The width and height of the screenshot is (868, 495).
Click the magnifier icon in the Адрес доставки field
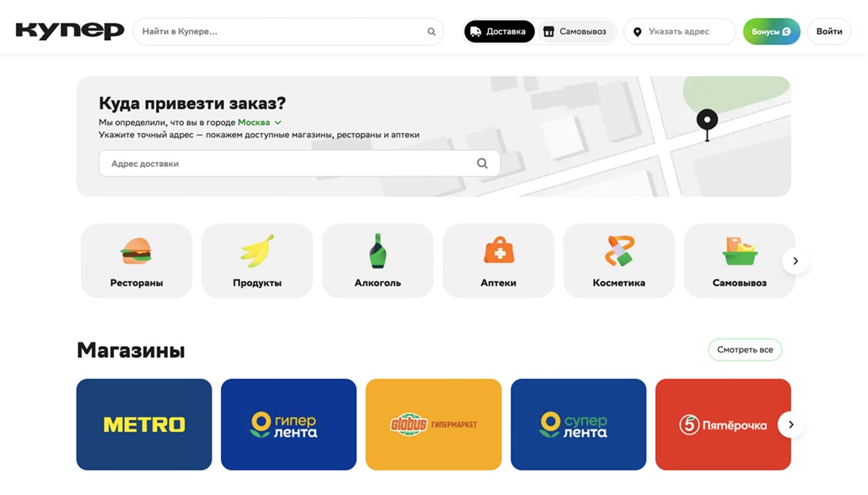click(482, 163)
